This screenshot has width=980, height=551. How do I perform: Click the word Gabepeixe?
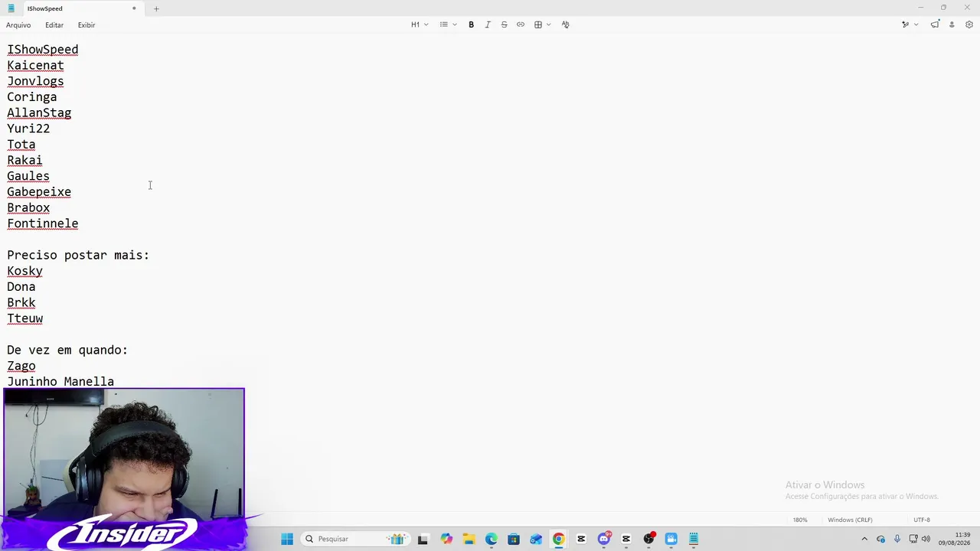[x=39, y=192]
